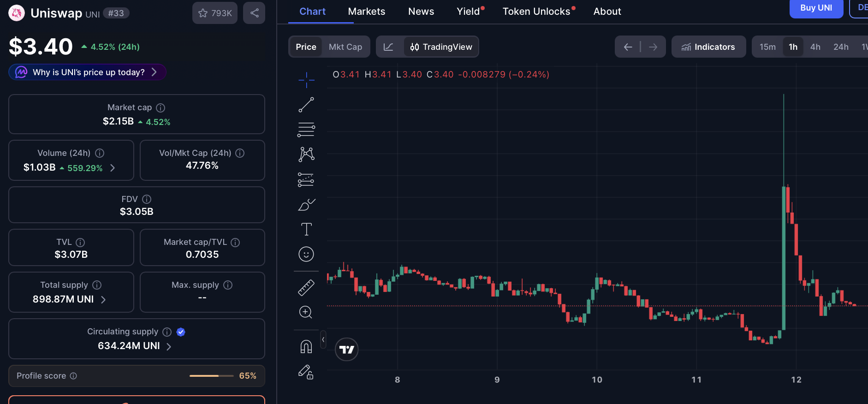
Task: Click the Buy UNI button
Action: click(816, 8)
